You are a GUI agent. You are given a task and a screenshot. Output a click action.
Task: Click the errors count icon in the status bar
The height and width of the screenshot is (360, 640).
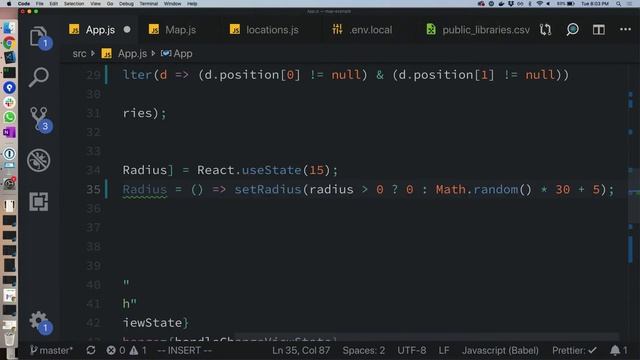point(116,350)
